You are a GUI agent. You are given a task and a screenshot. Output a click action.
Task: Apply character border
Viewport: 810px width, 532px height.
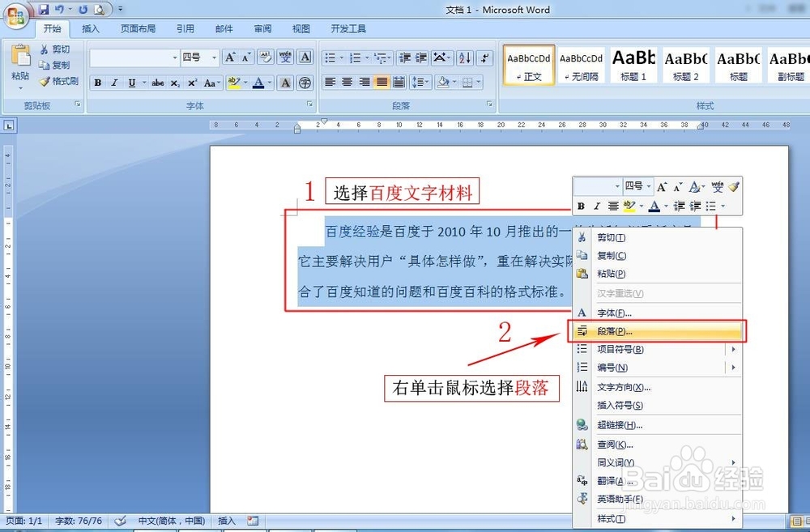305,57
